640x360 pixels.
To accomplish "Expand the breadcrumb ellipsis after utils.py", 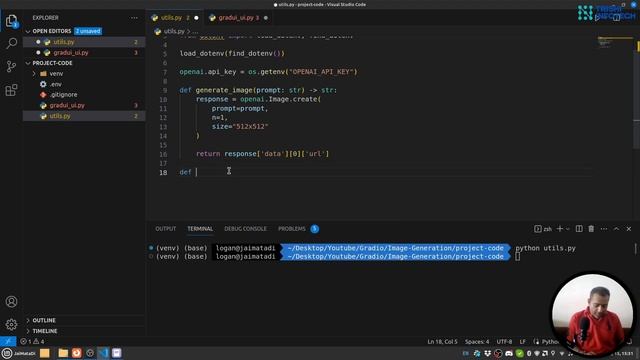I will pyautogui.click(x=195, y=31).
